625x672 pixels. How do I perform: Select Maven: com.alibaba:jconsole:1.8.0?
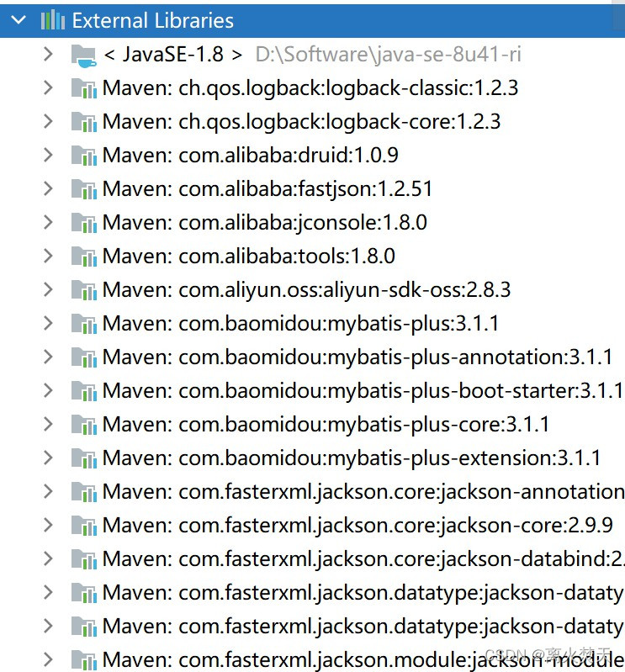(x=265, y=222)
